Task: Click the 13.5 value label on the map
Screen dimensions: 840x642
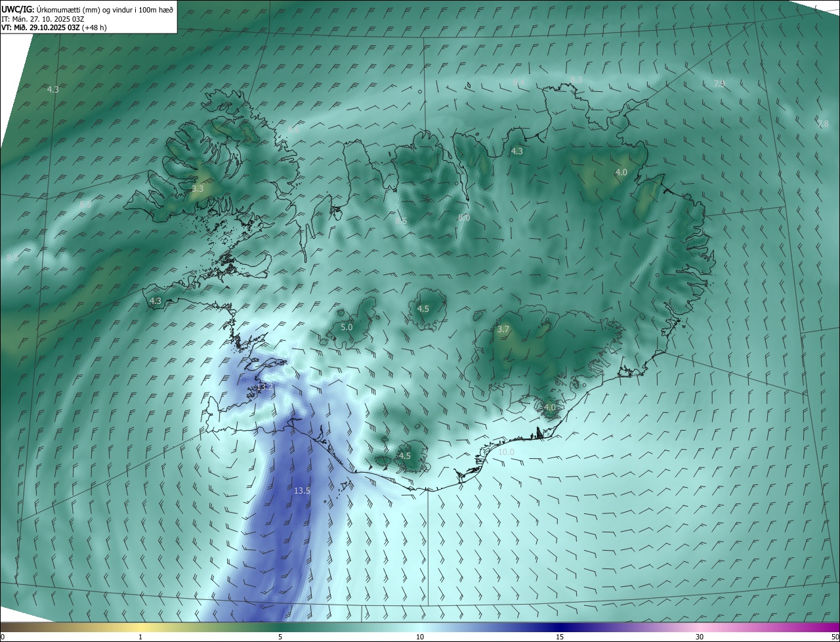Action: [x=302, y=490]
